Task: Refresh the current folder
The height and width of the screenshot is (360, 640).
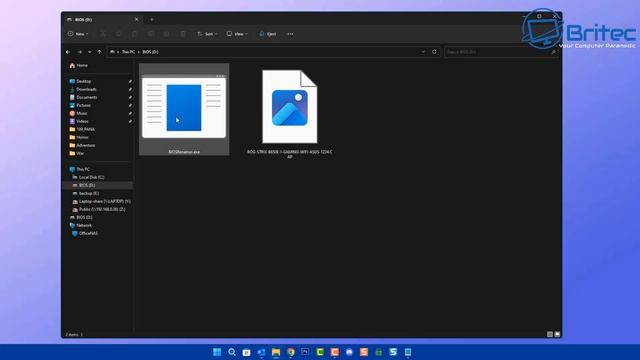Action: [434, 52]
